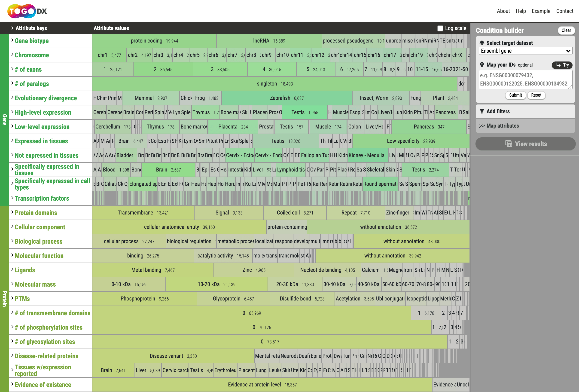Screen dimensions: 579x392
Task: Expand the Protein domains attribute row
Action: (12, 213)
